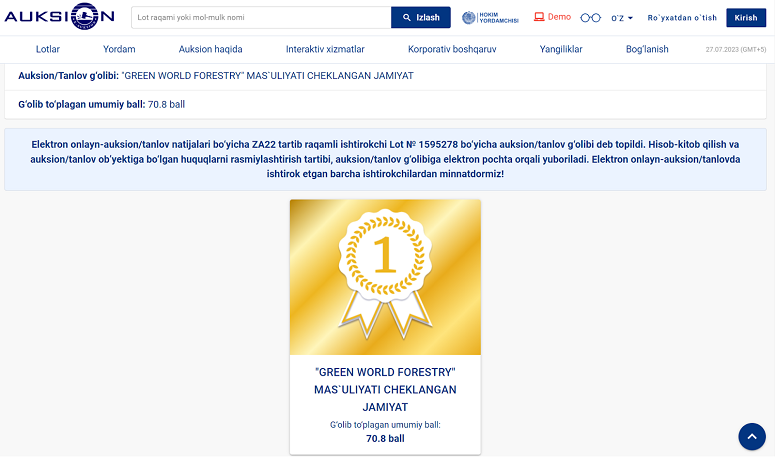
Task: Toggle the glasses accessibility mode icon
Action: click(590, 18)
